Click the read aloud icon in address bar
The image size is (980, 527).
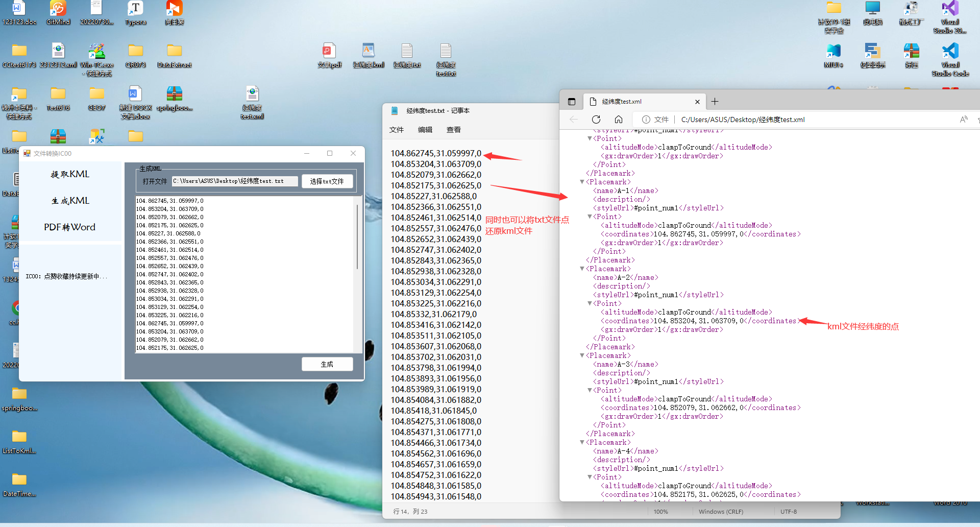coord(963,119)
